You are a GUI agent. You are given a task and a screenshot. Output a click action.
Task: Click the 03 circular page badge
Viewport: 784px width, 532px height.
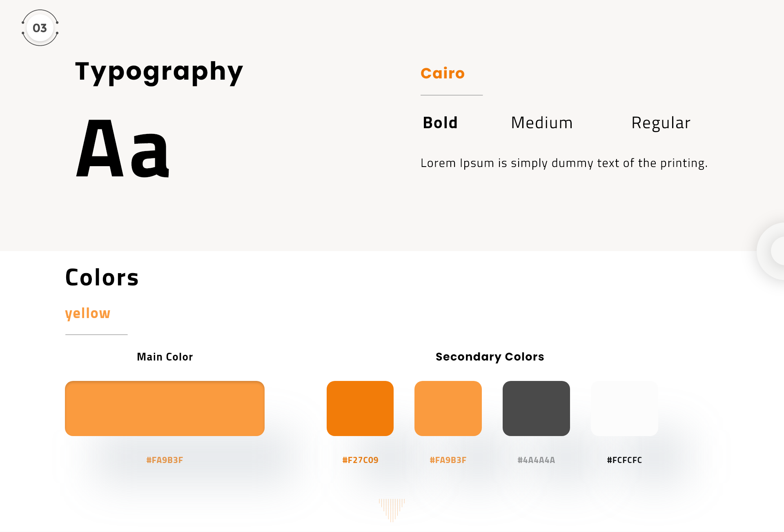[40, 28]
